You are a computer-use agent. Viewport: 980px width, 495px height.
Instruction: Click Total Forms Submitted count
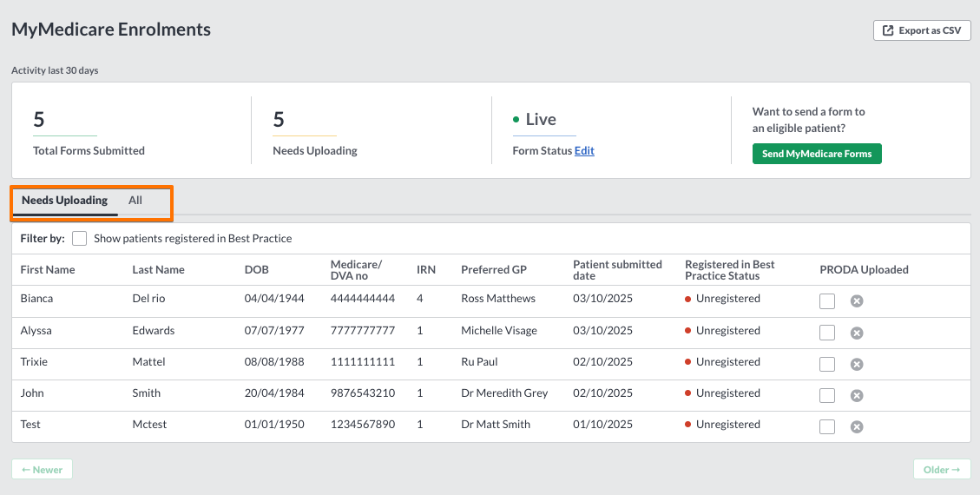pyautogui.click(x=39, y=119)
